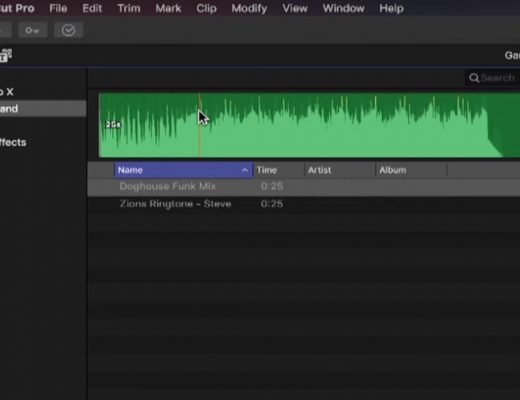Select Zions Ringtone - Steve track

coord(304,204)
